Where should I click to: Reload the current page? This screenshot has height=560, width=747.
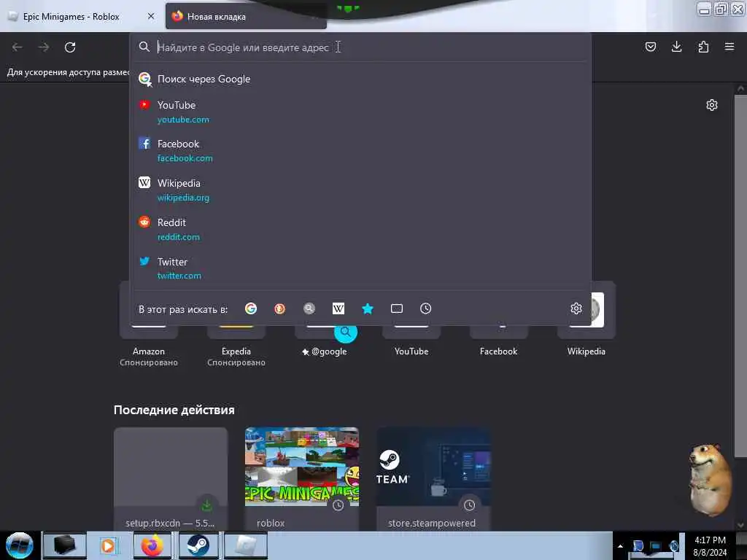70,47
